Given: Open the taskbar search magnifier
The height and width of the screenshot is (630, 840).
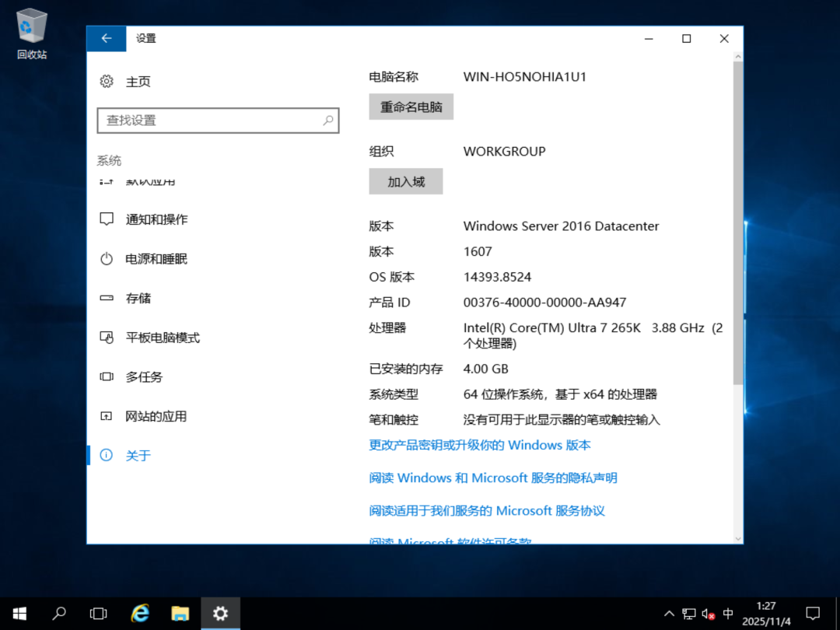Looking at the screenshot, I should click(59, 614).
